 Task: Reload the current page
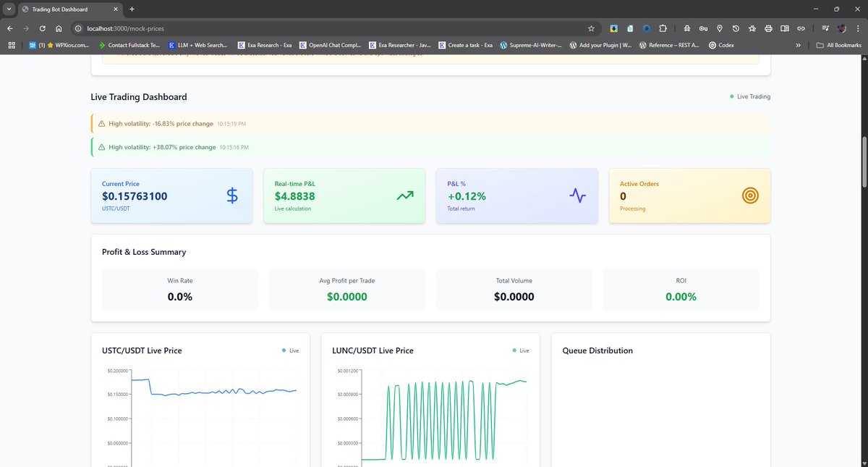click(43, 28)
